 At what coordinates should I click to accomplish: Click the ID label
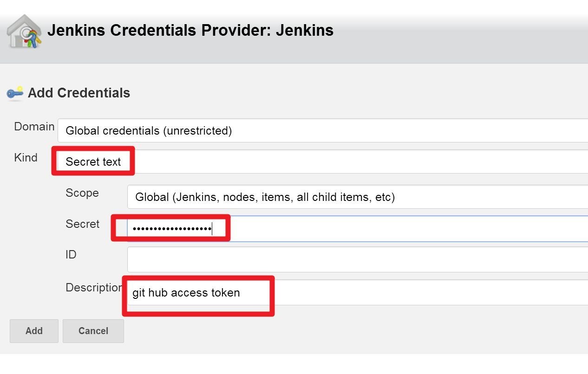click(71, 255)
